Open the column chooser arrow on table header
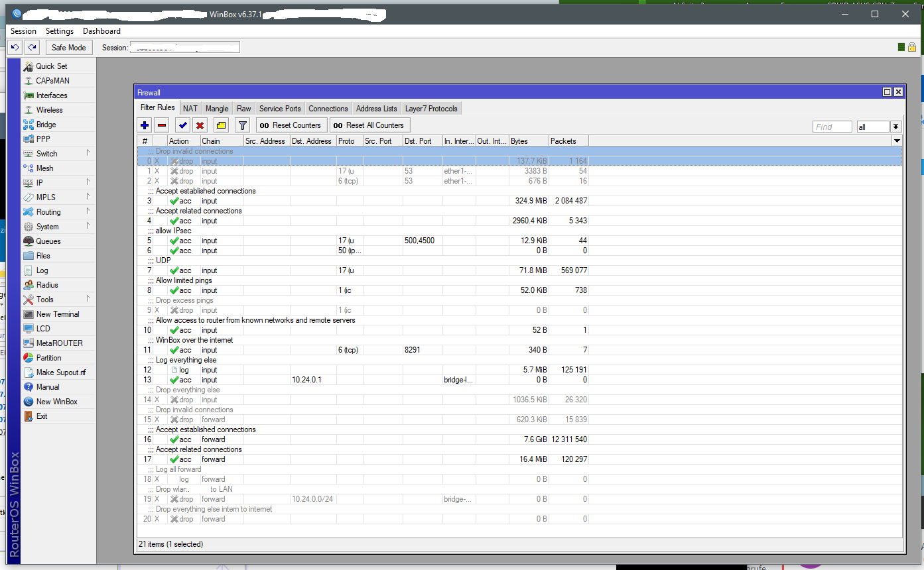Image resolution: width=924 pixels, height=570 pixels. (897, 141)
